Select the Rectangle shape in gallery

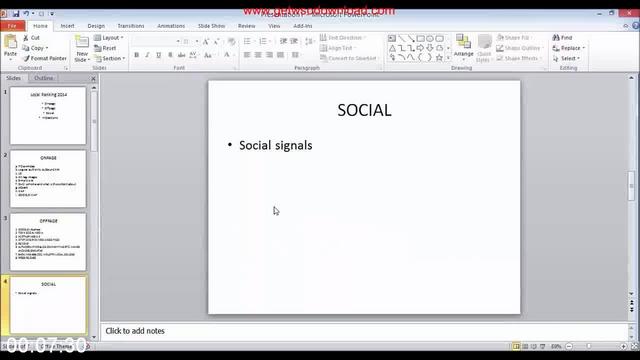click(x=420, y=38)
